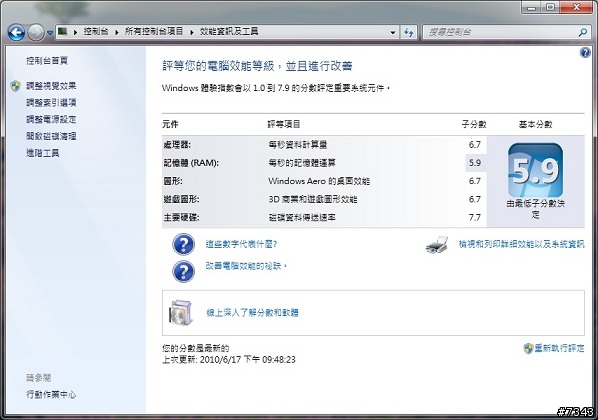Click the 5.9 subscore for RAM
The image size is (598, 420).
[x=475, y=163]
